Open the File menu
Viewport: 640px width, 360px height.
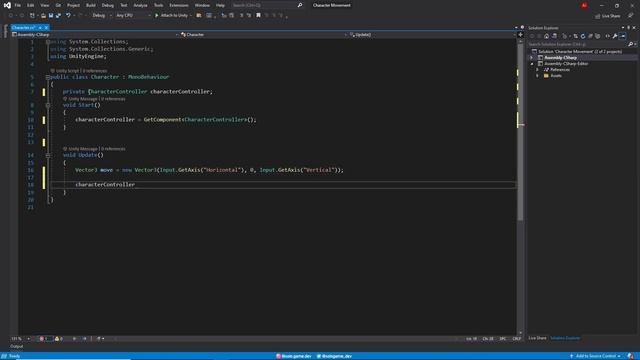(18, 5)
